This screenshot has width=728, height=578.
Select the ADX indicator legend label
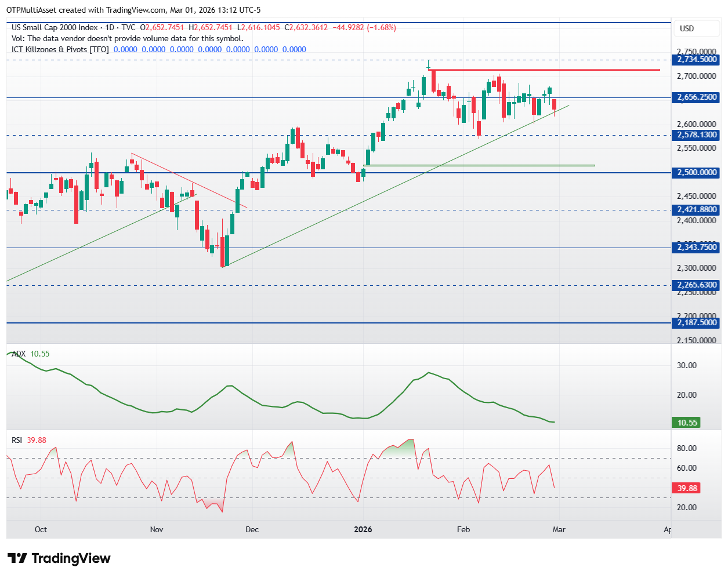coord(19,354)
